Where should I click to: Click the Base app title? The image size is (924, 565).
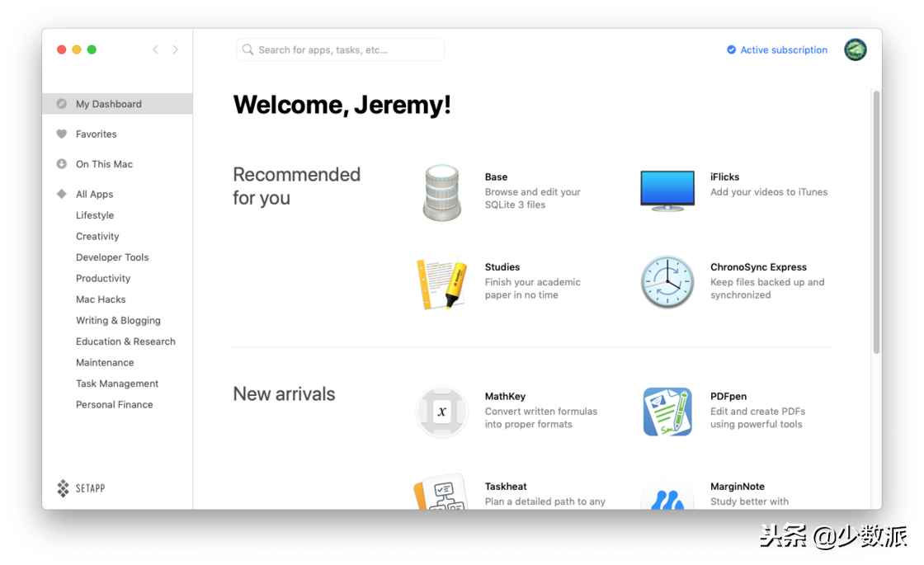click(496, 177)
